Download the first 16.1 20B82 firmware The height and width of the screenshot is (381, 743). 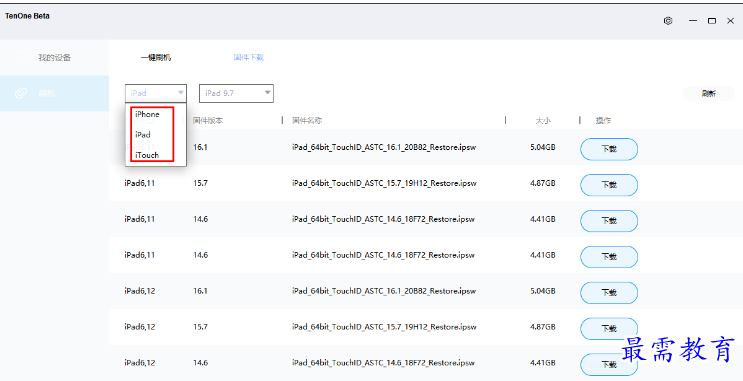click(609, 149)
